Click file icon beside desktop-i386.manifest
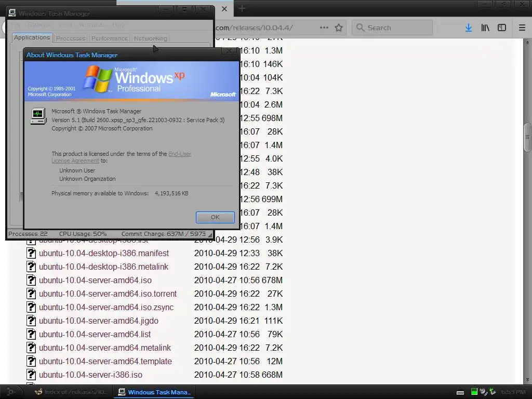 (31, 253)
